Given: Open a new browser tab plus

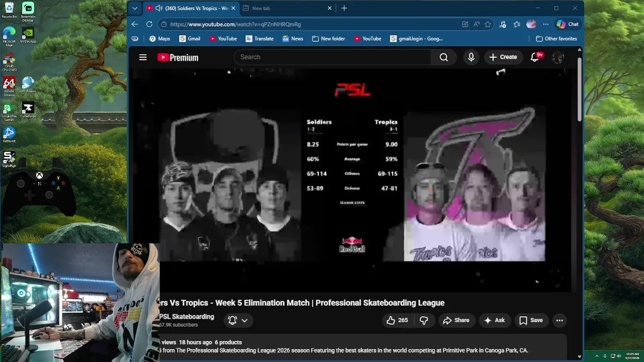Looking at the screenshot, I should (x=344, y=8).
